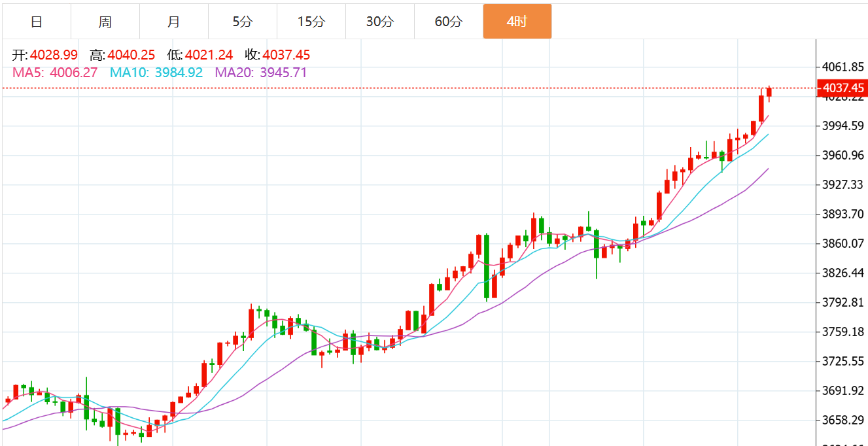Viewport: 868px width, 446px height.
Task: Click the highlighted 4时 tab
Action: click(x=517, y=22)
